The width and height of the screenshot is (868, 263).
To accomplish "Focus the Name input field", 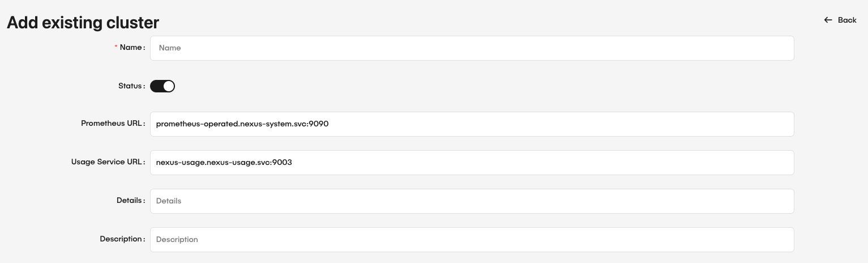I will (471, 48).
